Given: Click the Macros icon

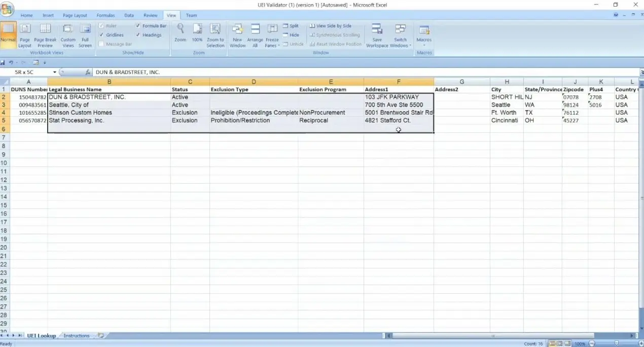Looking at the screenshot, I should click(x=423, y=30).
